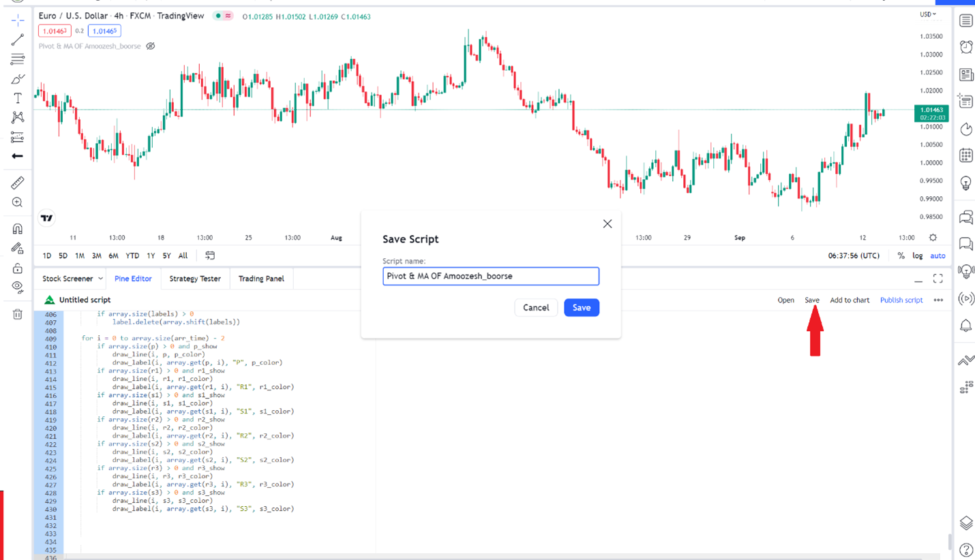Select the trend line drawing tool

click(18, 40)
